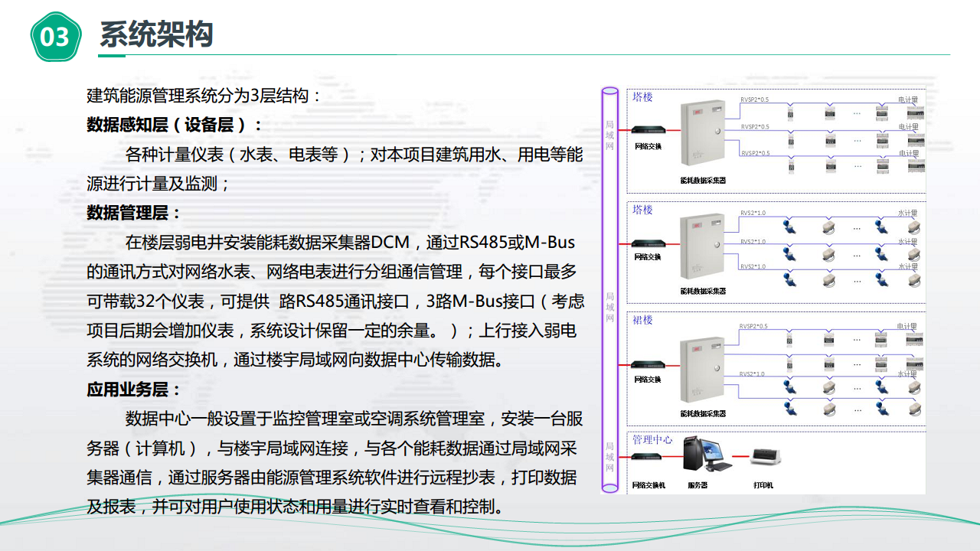
Task: Click the line starting 项目后期会增加仪表
Action: 332,330
